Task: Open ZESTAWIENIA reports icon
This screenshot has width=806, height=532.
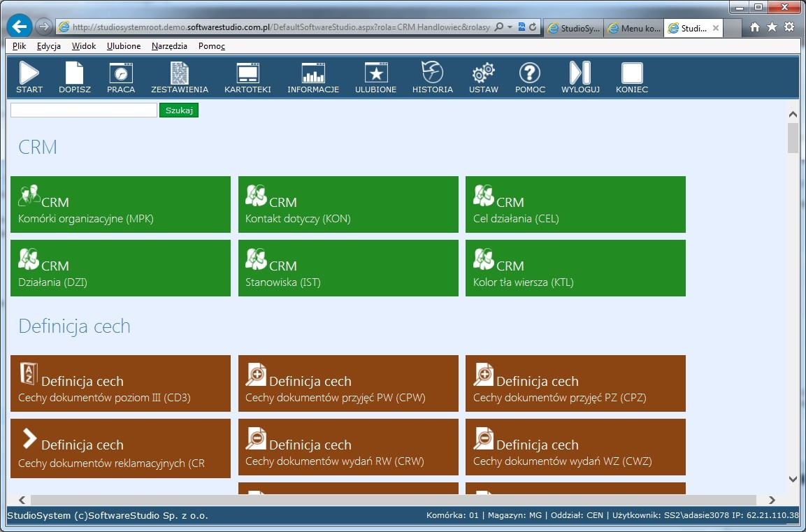Action: (x=180, y=77)
